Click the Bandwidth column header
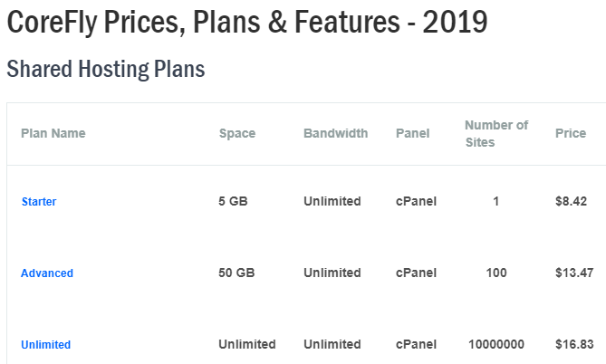Image resolution: width=606 pixels, height=364 pixels. 335,133
